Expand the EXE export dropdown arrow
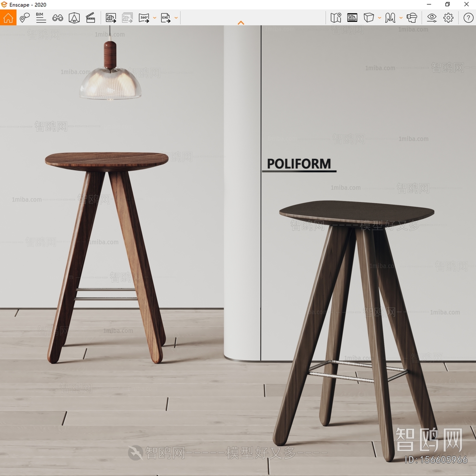The height and width of the screenshot is (476, 476). (176, 18)
